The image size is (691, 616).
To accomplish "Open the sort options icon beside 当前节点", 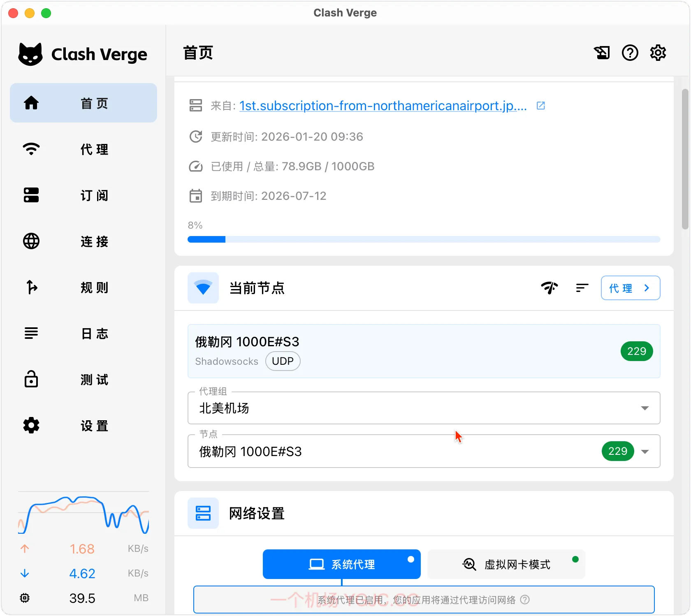I will (x=582, y=288).
